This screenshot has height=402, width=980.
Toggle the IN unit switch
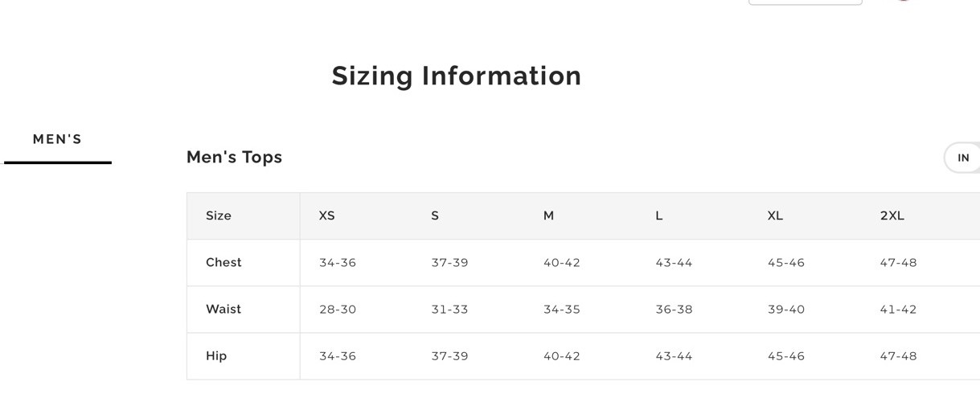pos(962,158)
